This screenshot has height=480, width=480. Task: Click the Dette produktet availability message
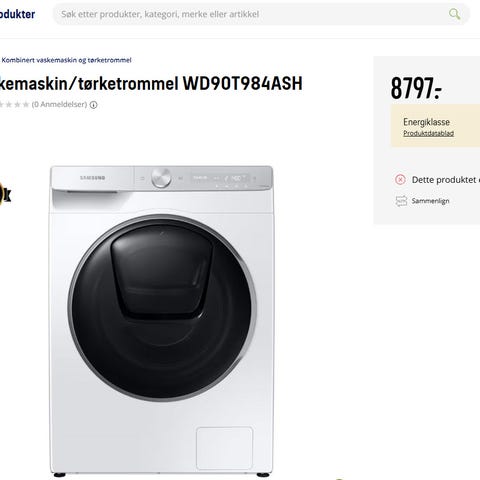point(446,180)
